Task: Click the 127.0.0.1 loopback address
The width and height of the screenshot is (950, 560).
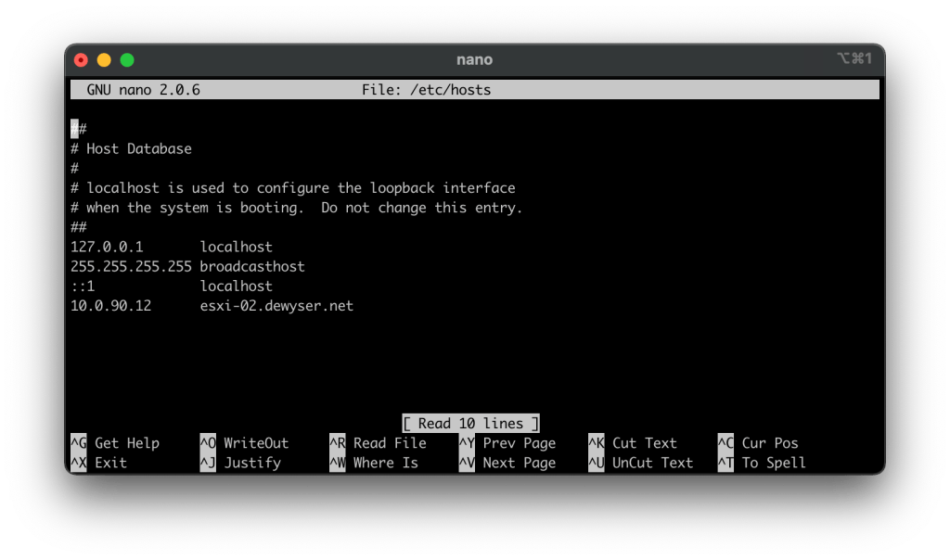Action: coord(107,248)
